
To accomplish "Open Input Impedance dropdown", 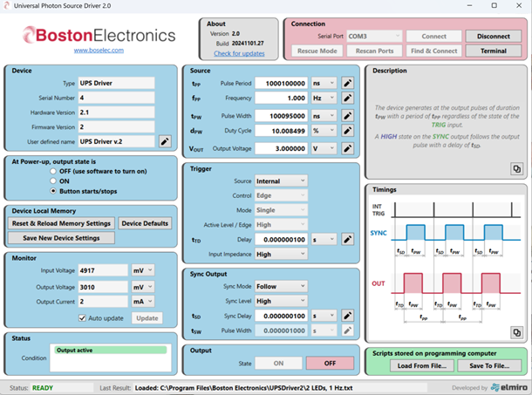I will click(282, 254).
